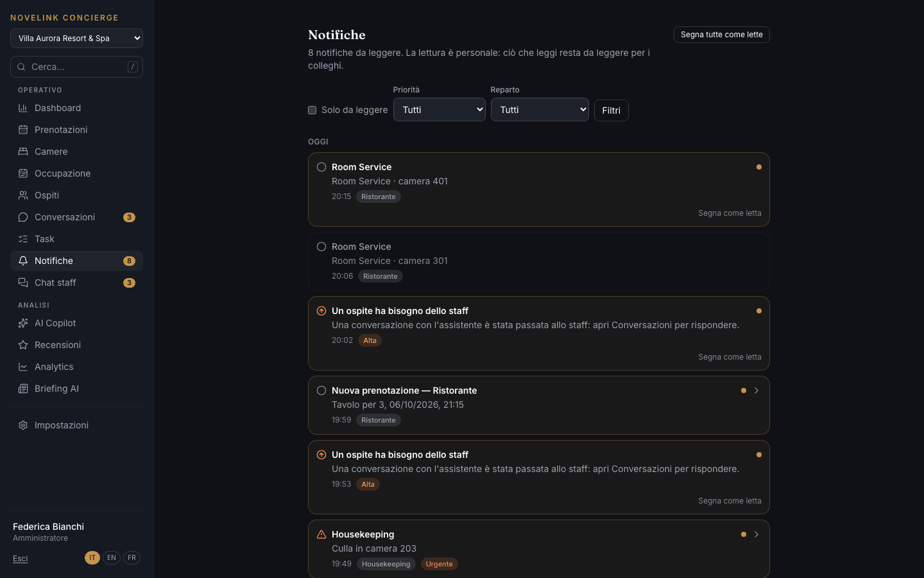Expand the Housekeeping notification chevron
The height and width of the screenshot is (578, 924).
click(757, 534)
